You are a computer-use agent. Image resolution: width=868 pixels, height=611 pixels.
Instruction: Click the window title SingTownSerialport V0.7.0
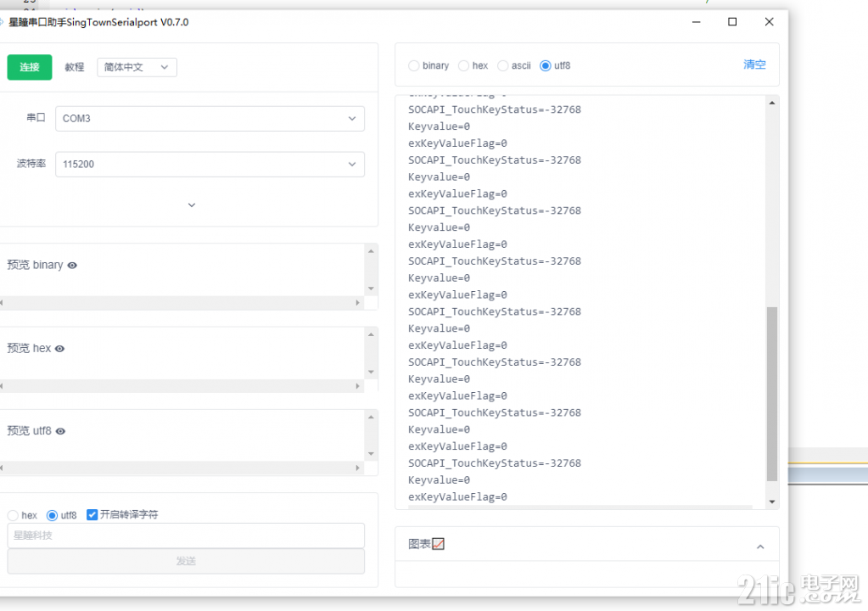(x=98, y=22)
